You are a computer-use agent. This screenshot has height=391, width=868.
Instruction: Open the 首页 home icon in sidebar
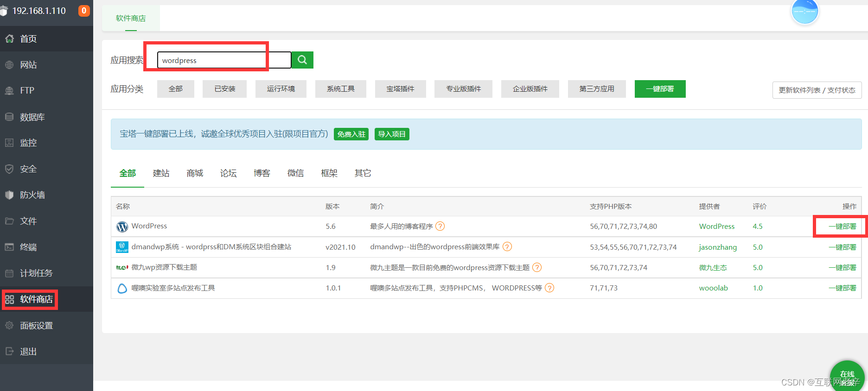click(10, 38)
